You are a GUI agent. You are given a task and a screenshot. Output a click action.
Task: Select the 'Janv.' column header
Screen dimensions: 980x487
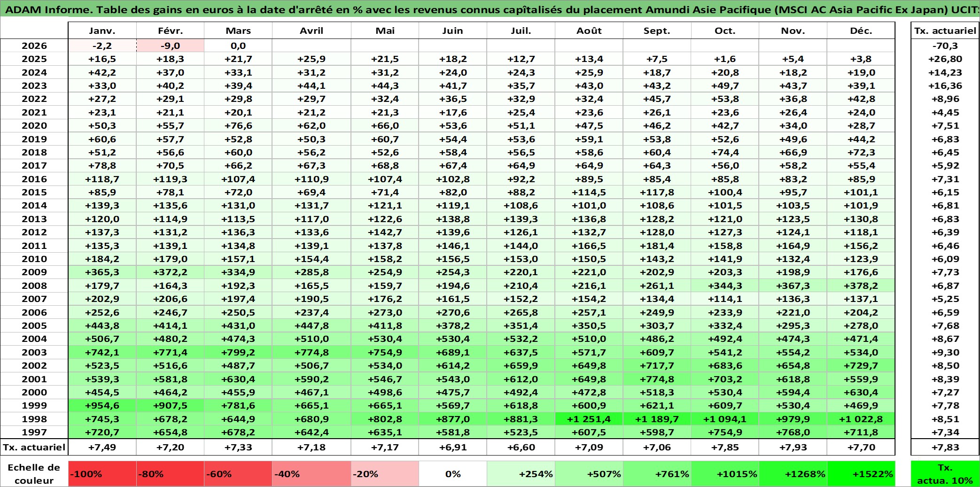[x=102, y=31]
